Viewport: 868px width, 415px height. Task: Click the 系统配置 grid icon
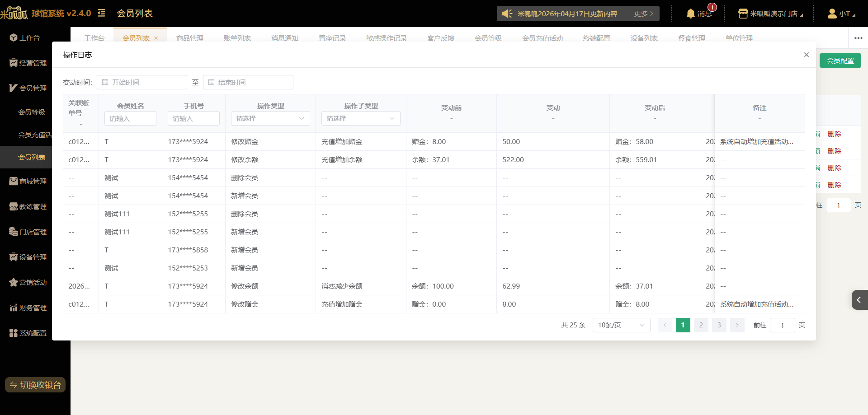(13, 333)
